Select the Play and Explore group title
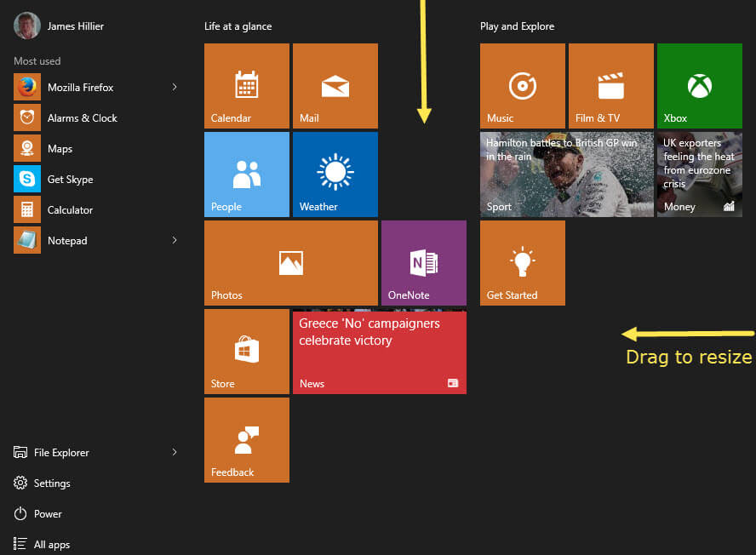756x555 pixels. tap(518, 26)
